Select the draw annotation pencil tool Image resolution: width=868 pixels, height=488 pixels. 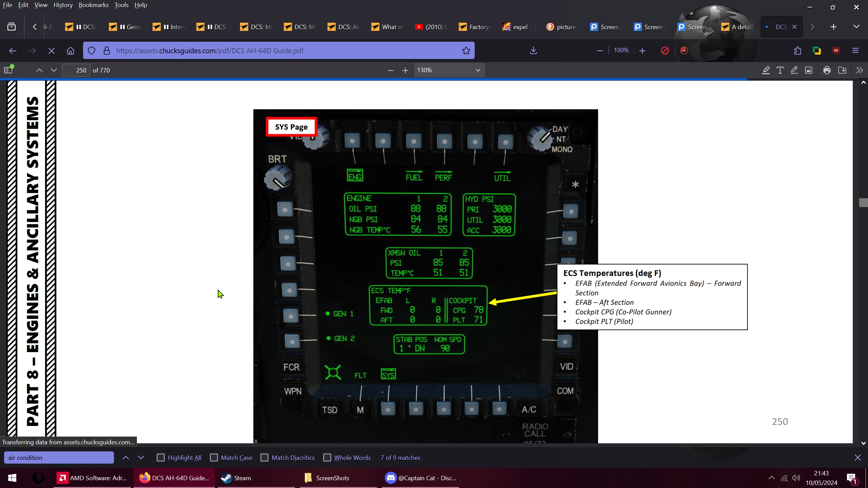pyautogui.click(x=794, y=70)
